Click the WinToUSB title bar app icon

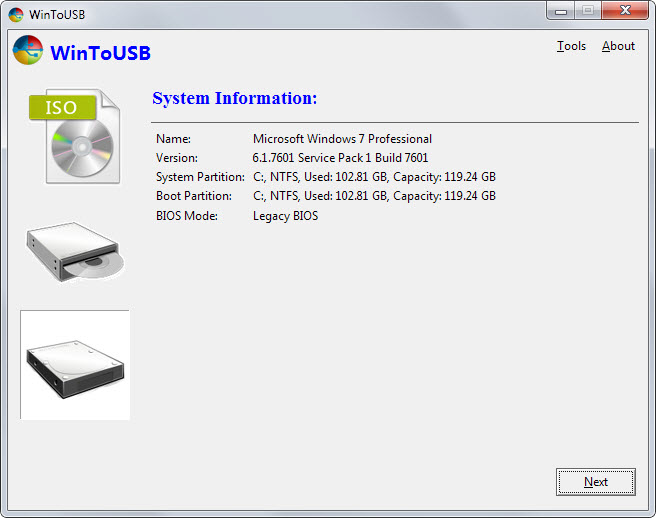[x=16, y=15]
